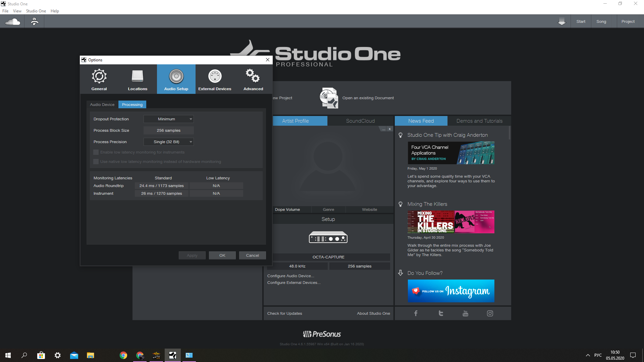Image resolution: width=644 pixels, height=362 pixels.
Task: Open the Mixing The Killers thumbnail
Action: [x=450, y=222]
